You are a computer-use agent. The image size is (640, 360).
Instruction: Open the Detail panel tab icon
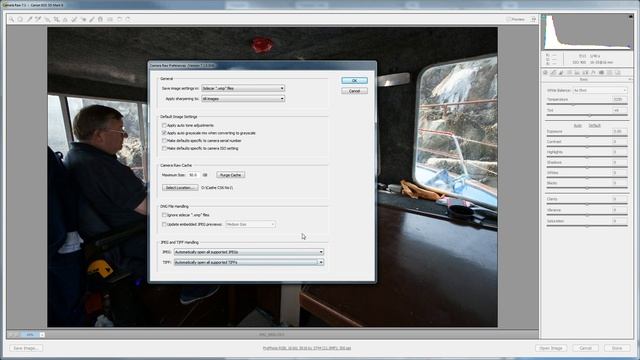coord(561,72)
